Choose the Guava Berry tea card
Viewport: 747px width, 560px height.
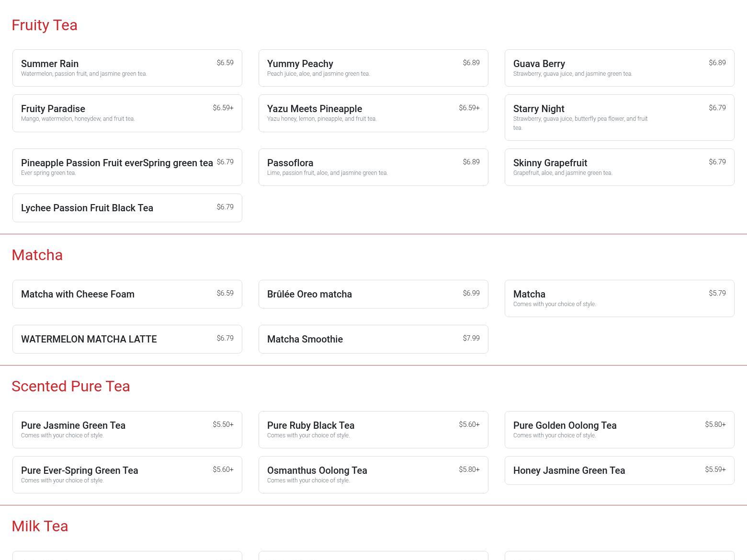pyautogui.click(x=620, y=68)
